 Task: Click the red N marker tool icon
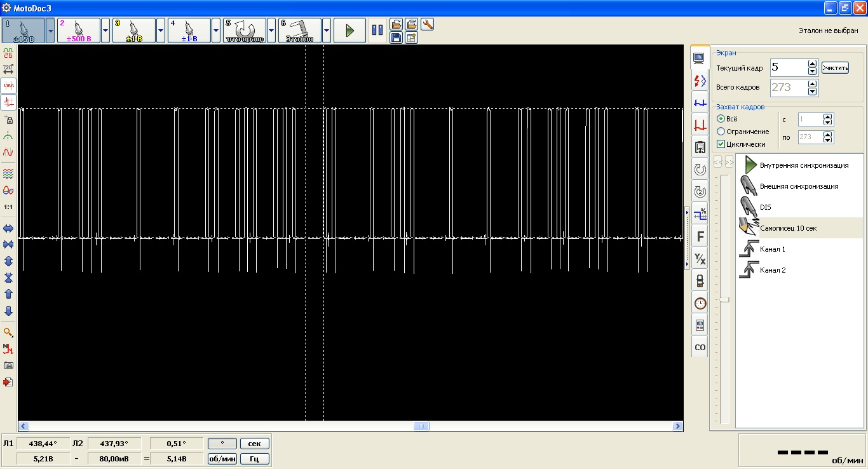(8, 349)
